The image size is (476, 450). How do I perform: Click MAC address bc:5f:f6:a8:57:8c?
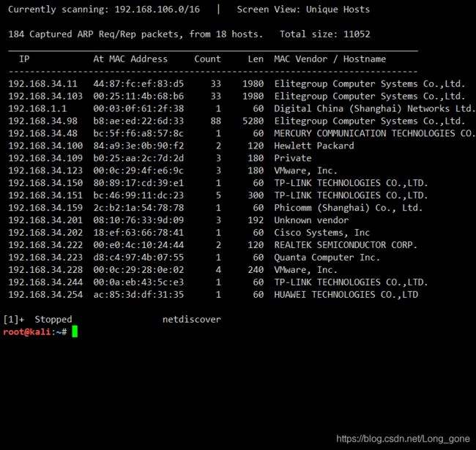(x=138, y=133)
